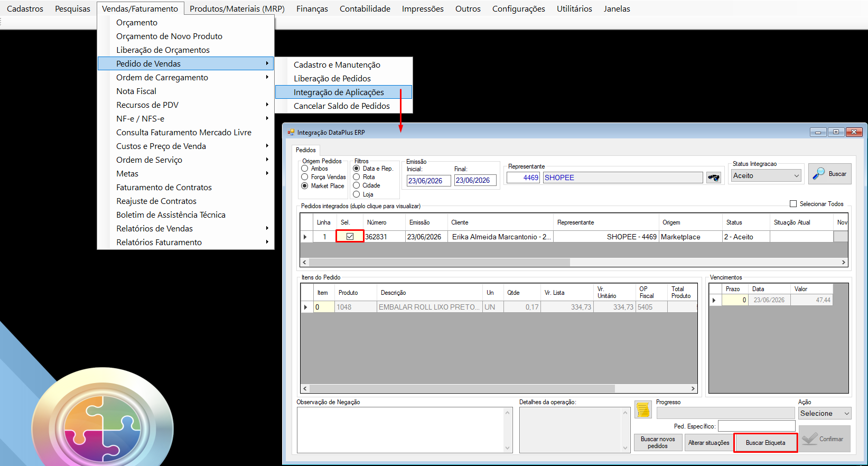Open Finanças menu
Viewport: 868px width, 466px height.
tap(312, 9)
